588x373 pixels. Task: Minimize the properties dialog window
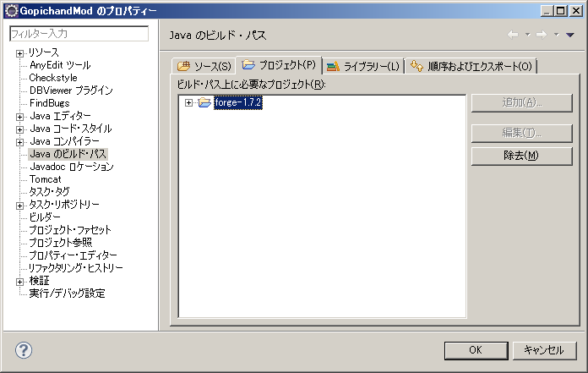click(x=547, y=10)
